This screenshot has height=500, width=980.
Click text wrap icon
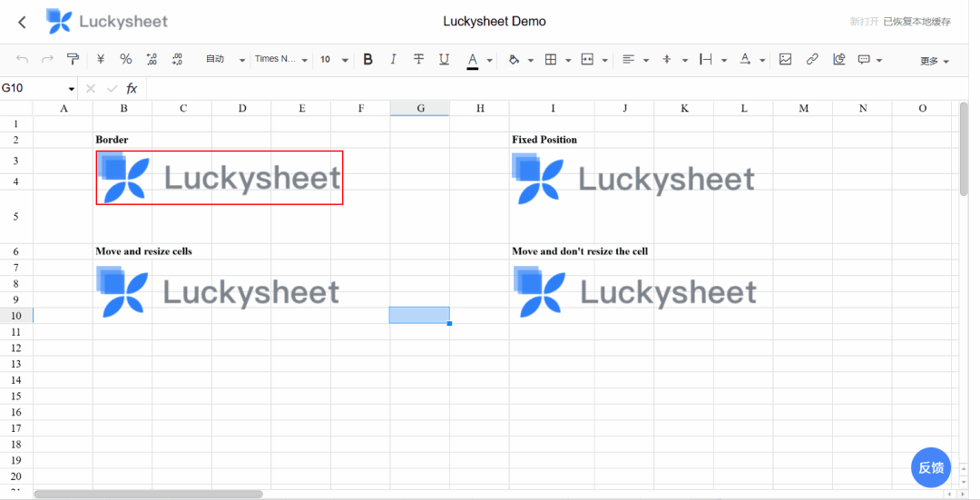coord(706,59)
